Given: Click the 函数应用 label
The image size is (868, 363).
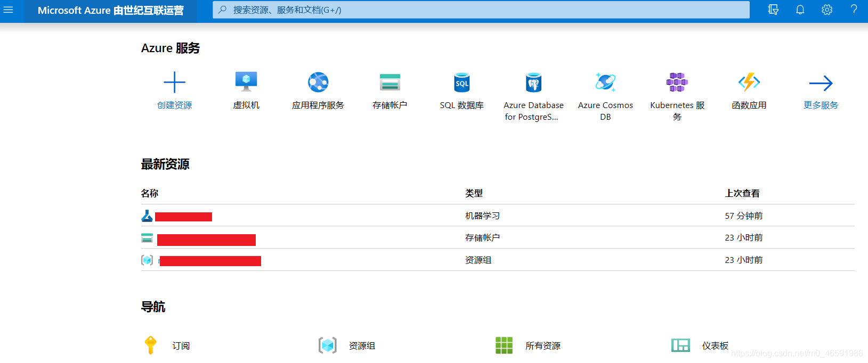Looking at the screenshot, I should (x=749, y=105).
